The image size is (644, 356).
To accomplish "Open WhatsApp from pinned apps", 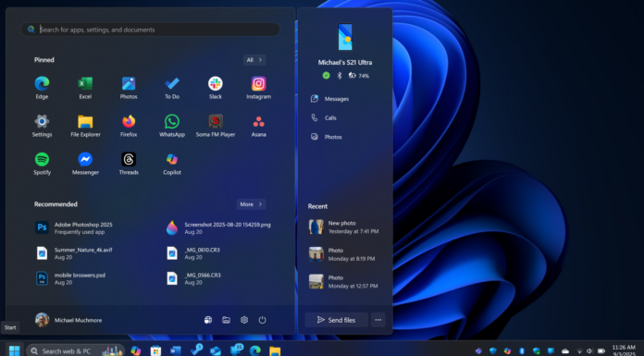I will point(172,125).
